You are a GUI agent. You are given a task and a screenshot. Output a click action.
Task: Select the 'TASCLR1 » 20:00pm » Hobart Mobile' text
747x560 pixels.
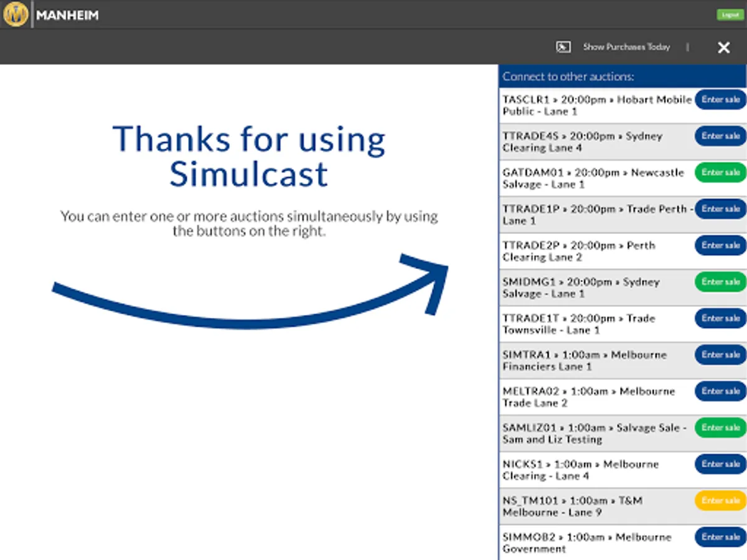tap(597, 100)
